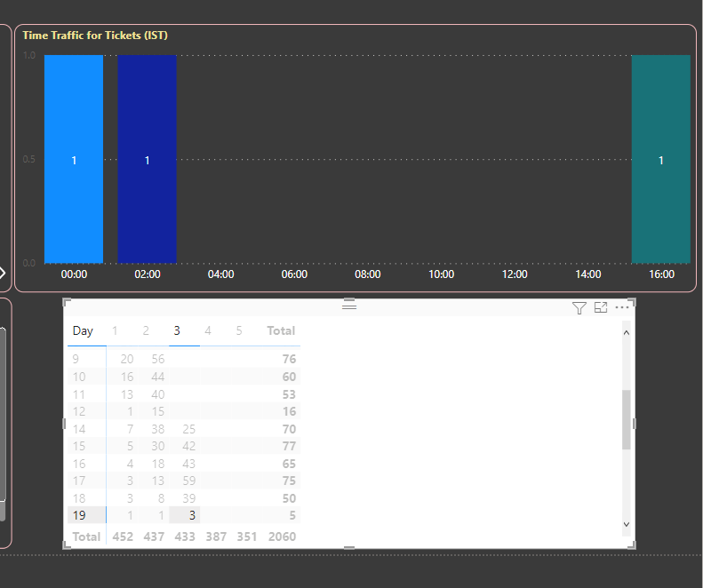
Task: Click cell value 44 in row 10
Action: click(x=158, y=377)
